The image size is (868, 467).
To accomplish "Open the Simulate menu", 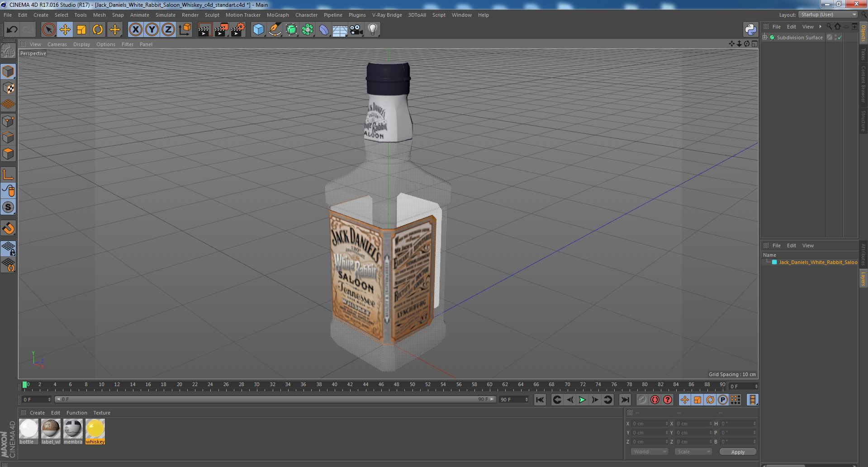I will click(x=166, y=15).
